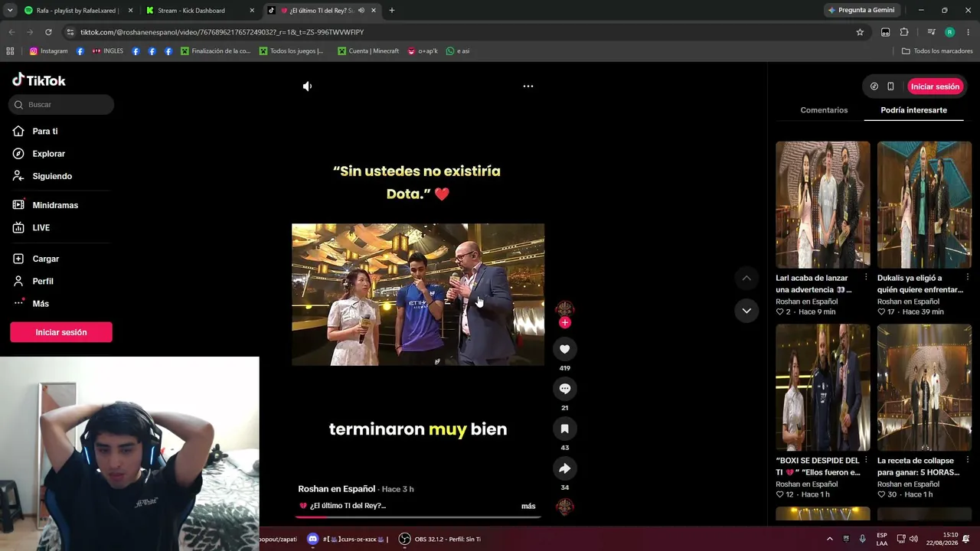Screen dimensions: 980x551
Task: Open the Finalización de la co... bookmark
Action: 215,51
